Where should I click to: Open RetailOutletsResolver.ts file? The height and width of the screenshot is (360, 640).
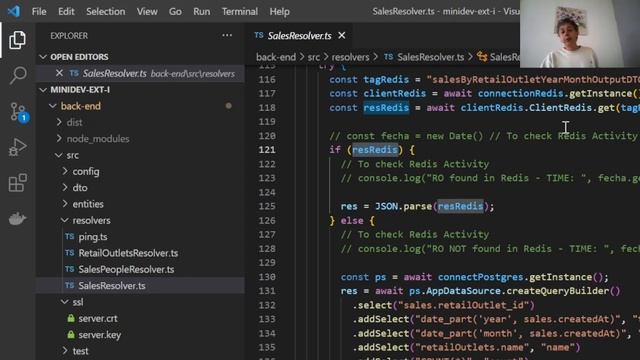[x=128, y=253]
